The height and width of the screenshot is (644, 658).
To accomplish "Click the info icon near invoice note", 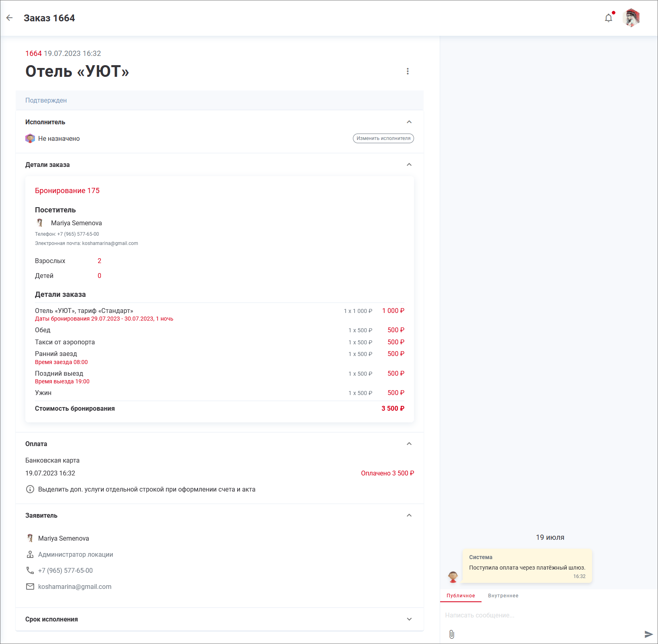I will pyautogui.click(x=30, y=489).
